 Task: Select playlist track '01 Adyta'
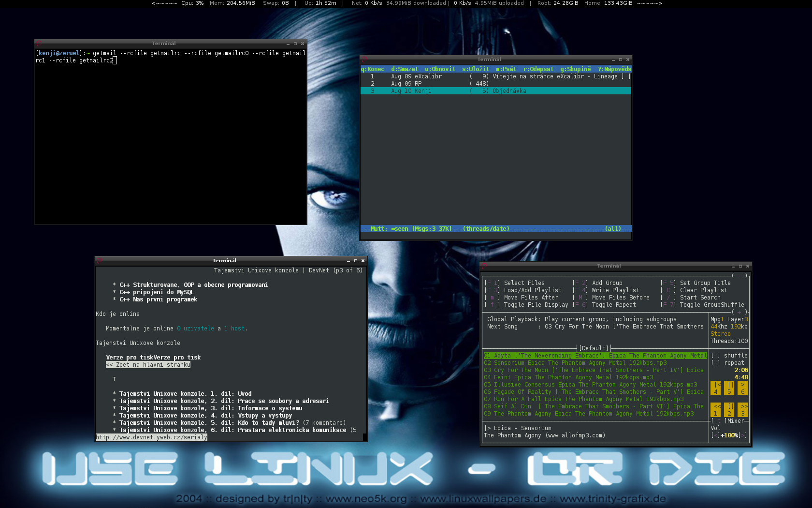click(x=595, y=356)
